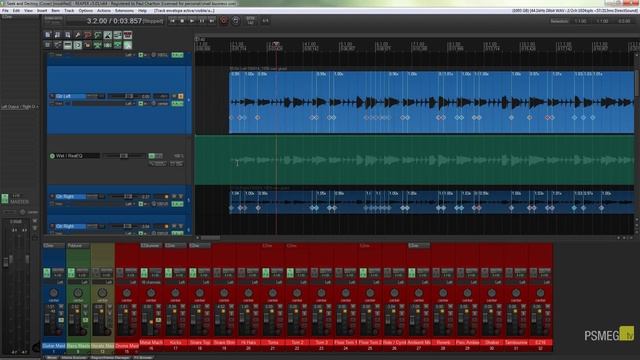Open the Actions menu

click(104, 11)
